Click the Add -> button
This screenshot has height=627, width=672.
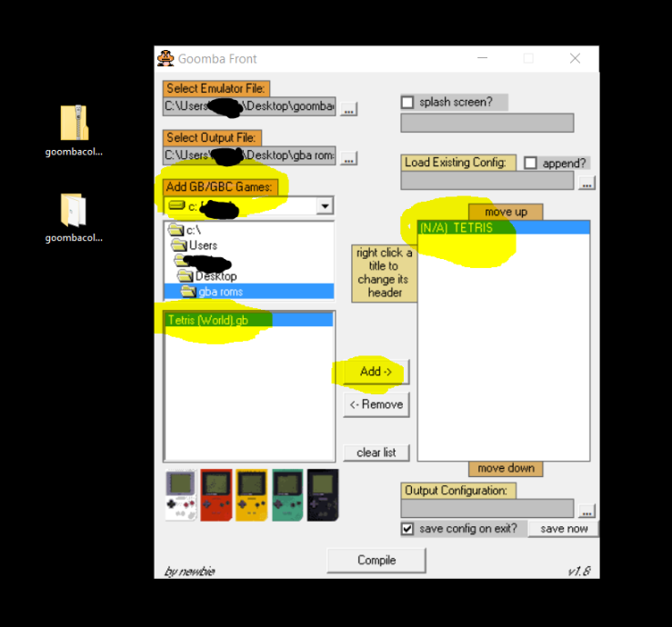point(376,372)
